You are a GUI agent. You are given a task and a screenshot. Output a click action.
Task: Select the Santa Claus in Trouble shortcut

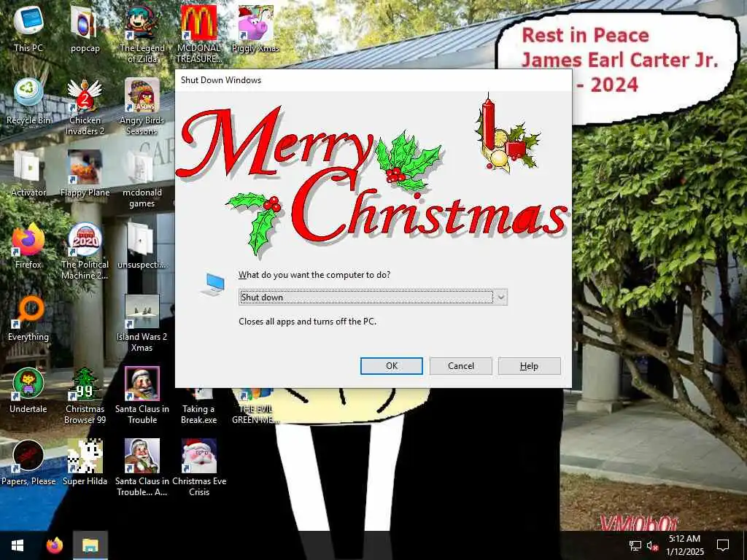tap(142, 396)
